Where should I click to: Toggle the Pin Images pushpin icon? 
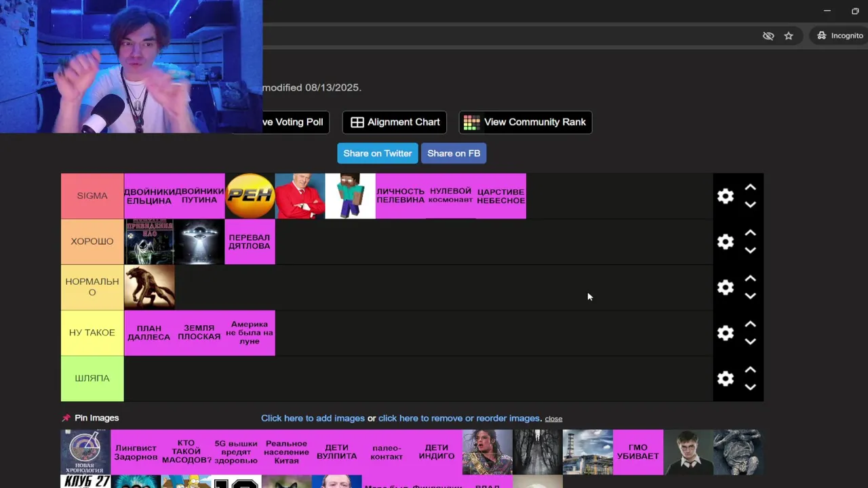click(66, 418)
